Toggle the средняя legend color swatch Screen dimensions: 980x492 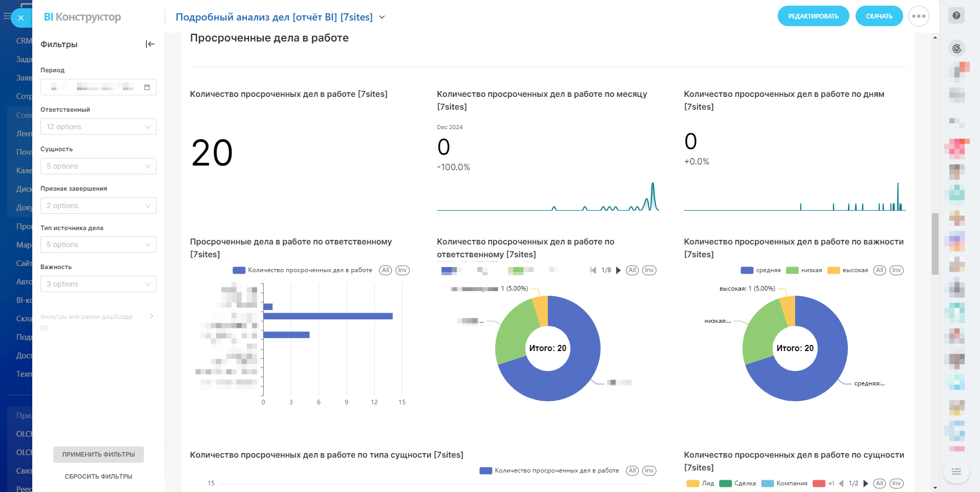click(747, 270)
